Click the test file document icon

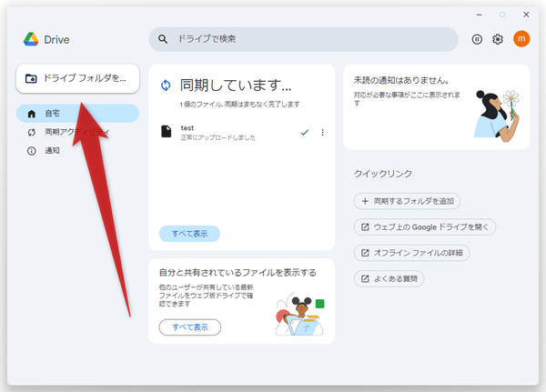point(166,133)
